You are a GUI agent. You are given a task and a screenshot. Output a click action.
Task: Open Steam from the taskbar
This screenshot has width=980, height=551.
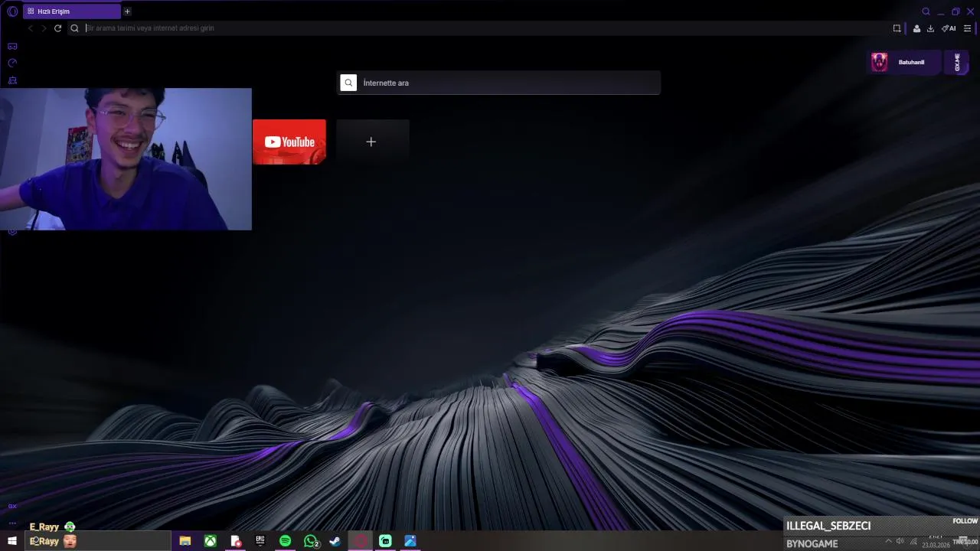click(335, 541)
